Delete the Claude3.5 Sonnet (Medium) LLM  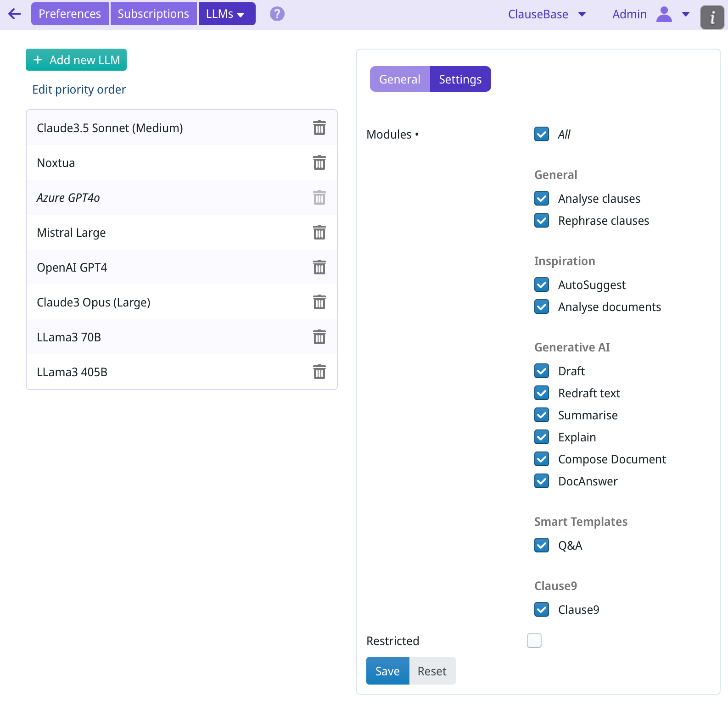pyautogui.click(x=319, y=128)
